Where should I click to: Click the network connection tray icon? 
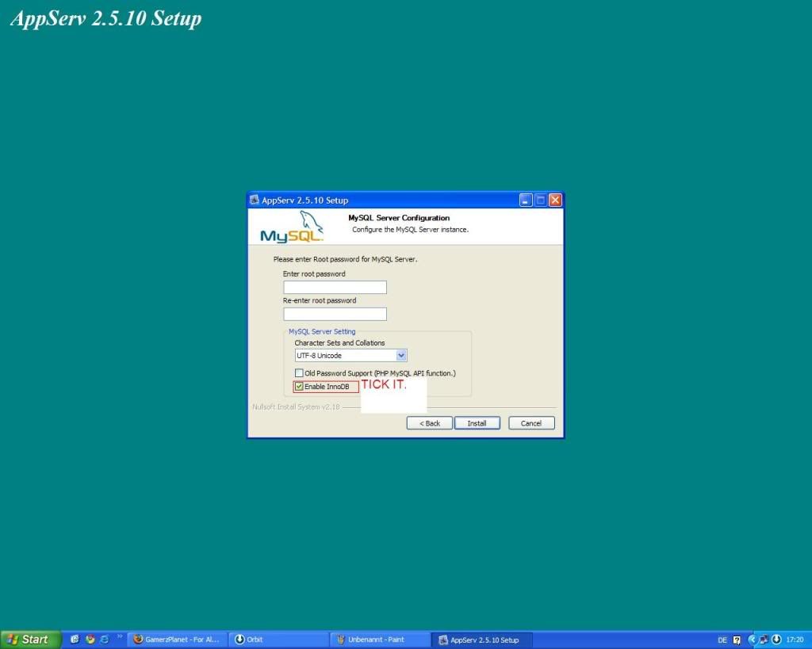pyautogui.click(x=764, y=639)
